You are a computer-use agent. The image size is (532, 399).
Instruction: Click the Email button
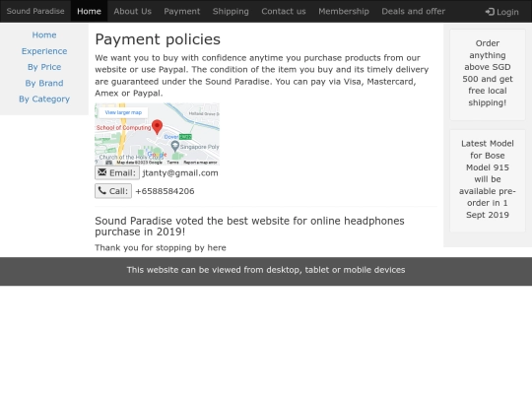tap(117, 172)
